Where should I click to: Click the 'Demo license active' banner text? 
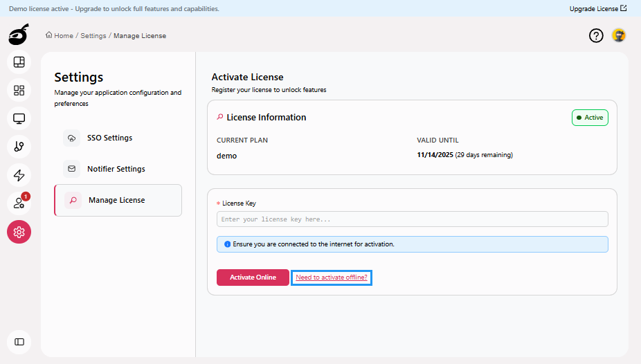coord(114,8)
